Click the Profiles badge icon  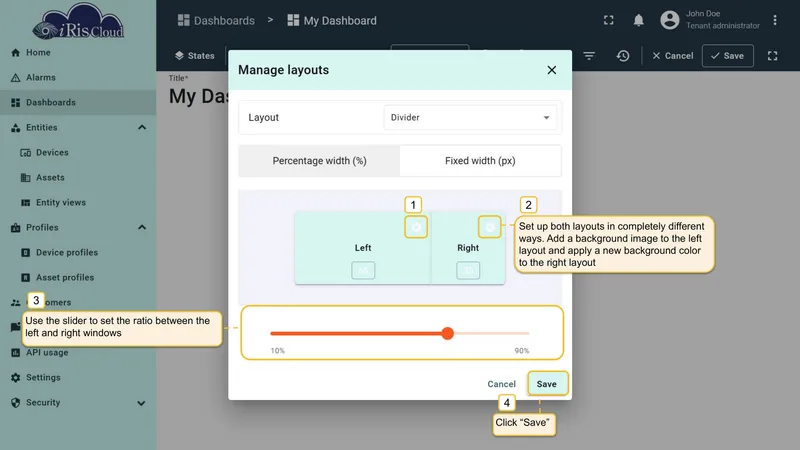(x=15, y=228)
